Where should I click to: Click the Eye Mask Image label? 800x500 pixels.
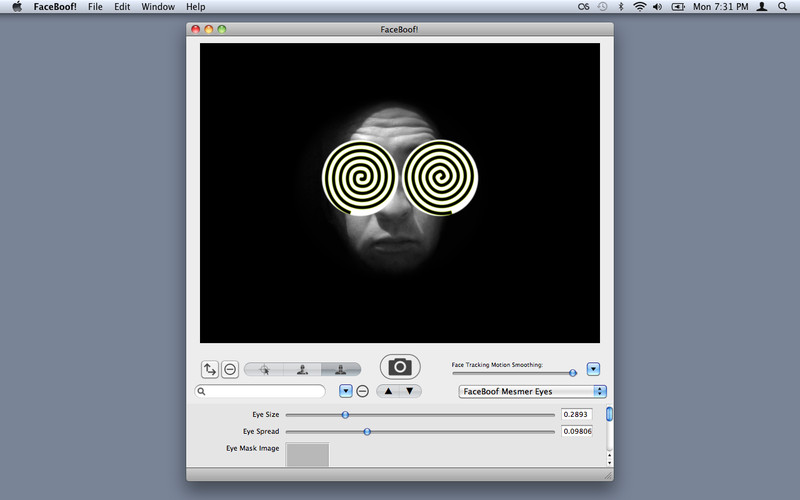[253, 448]
